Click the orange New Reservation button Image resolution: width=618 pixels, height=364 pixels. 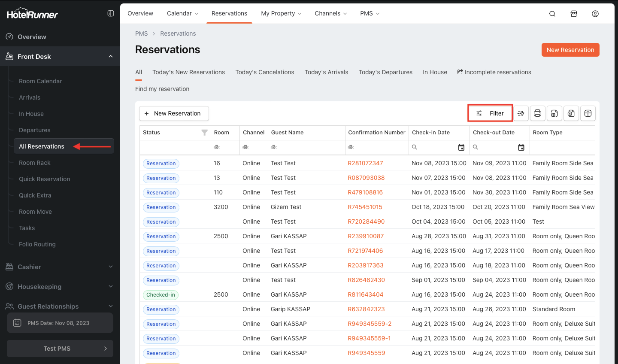pyautogui.click(x=570, y=50)
